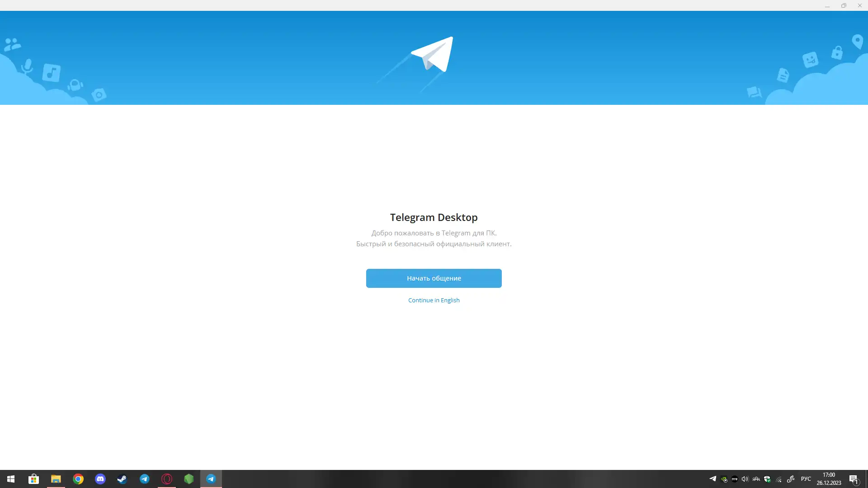Click the 'Начать общение' button
The image size is (868, 488).
pos(434,278)
